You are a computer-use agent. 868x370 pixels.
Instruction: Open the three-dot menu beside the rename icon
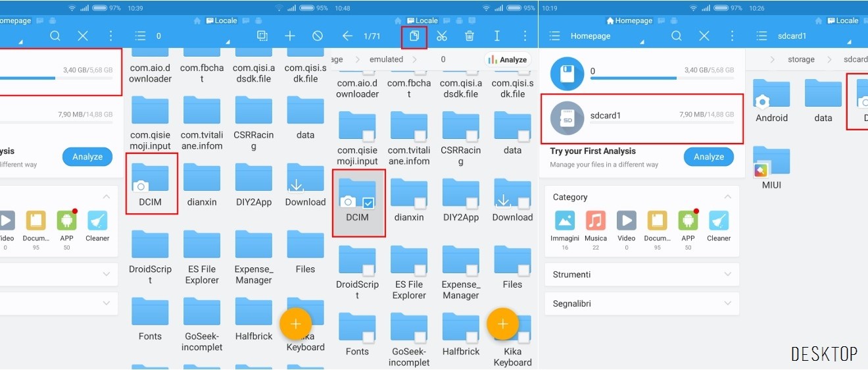click(524, 36)
